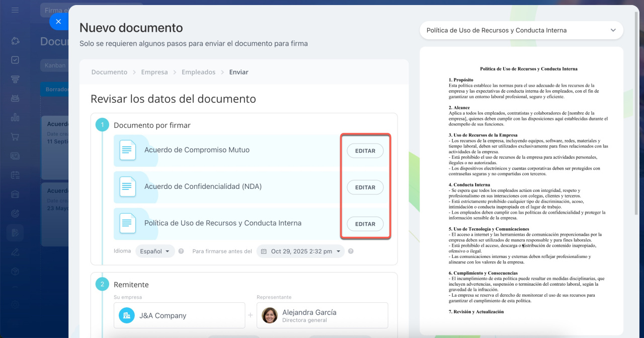This screenshot has width=644, height=338.
Task: Open the calendar sidebar icon
Action: click(15, 175)
